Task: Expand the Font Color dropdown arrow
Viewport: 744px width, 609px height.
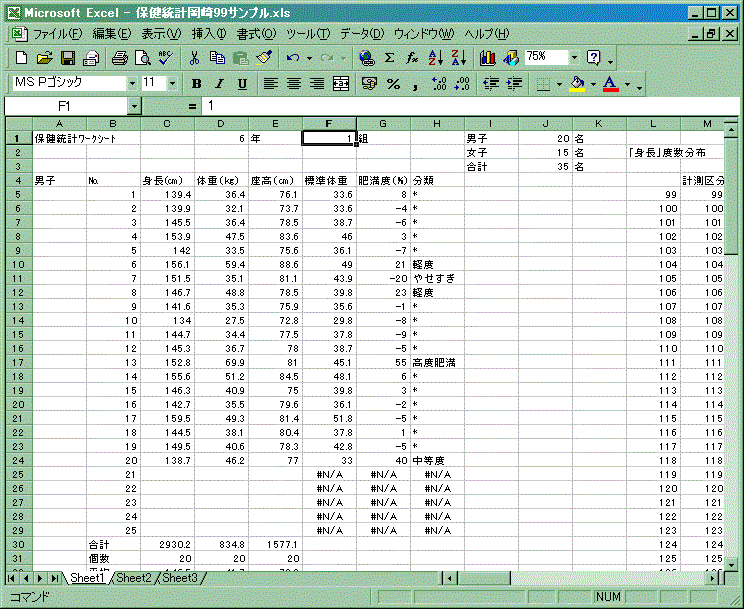Action: [x=627, y=84]
